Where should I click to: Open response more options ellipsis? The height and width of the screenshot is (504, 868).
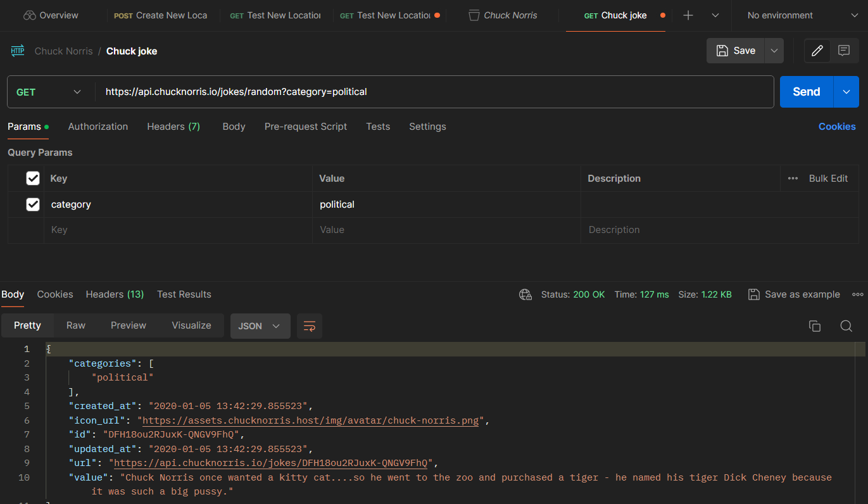click(858, 294)
